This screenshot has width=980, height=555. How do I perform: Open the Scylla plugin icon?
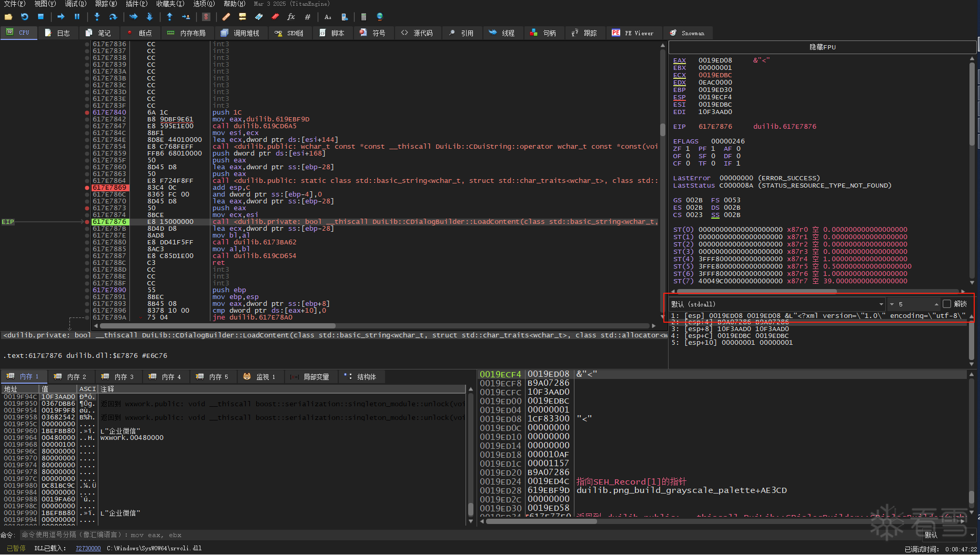[206, 17]
